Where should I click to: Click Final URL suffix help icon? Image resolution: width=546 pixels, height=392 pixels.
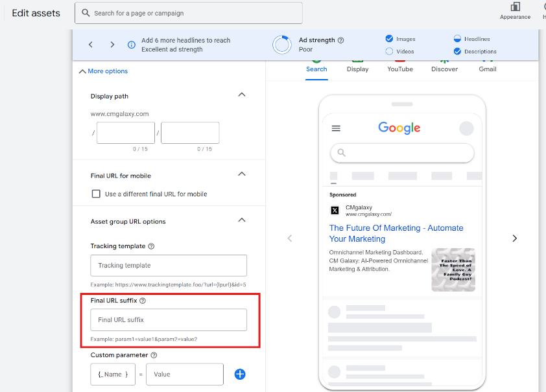tap(143, 301)
